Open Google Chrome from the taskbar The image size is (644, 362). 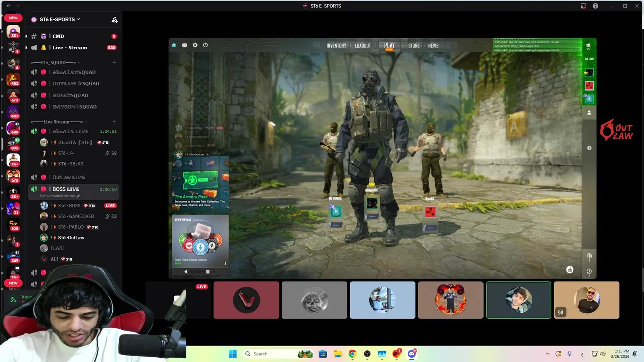point(352,354)
